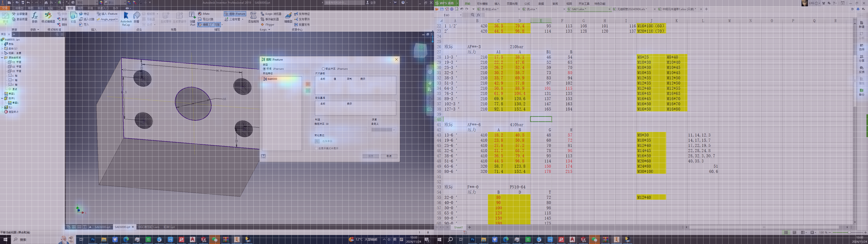
Task: Select the 钣金冲压 iFeature radio button
Action: tap(323, 69)
